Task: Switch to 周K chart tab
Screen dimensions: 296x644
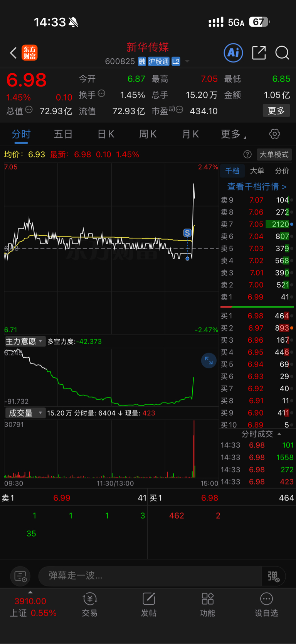Action: pos(148,134)
